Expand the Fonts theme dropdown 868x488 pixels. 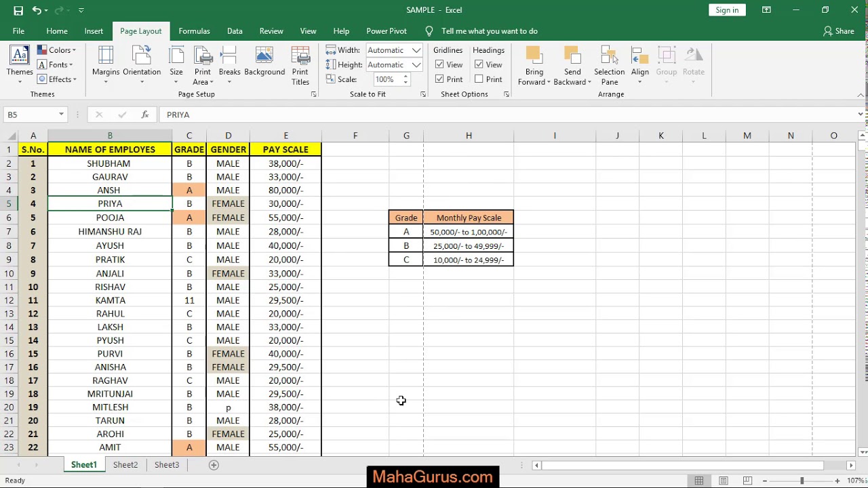[55, 65]
